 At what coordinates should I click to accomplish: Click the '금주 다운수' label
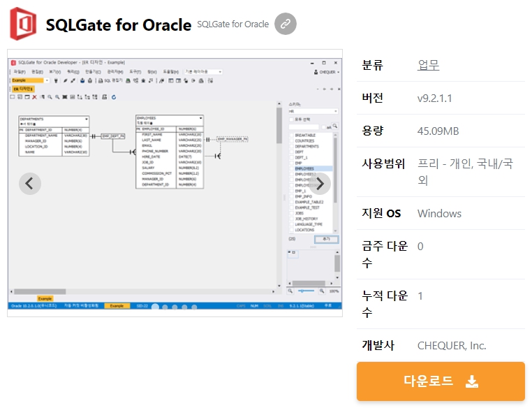[x=385, y=254]
